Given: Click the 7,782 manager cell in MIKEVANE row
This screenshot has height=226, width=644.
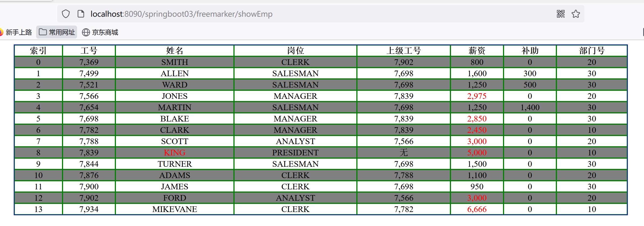Looking at the screenshot, I should click(x=404, y=209).
